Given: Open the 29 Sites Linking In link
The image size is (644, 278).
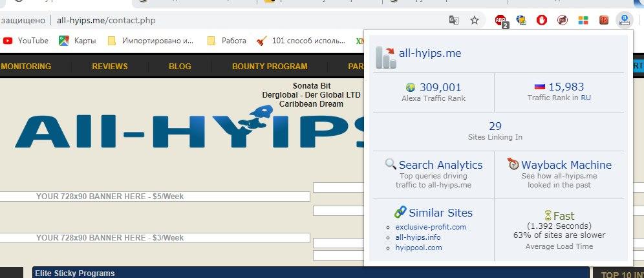Looking at the screenshot, I should [x=495, y=126].
